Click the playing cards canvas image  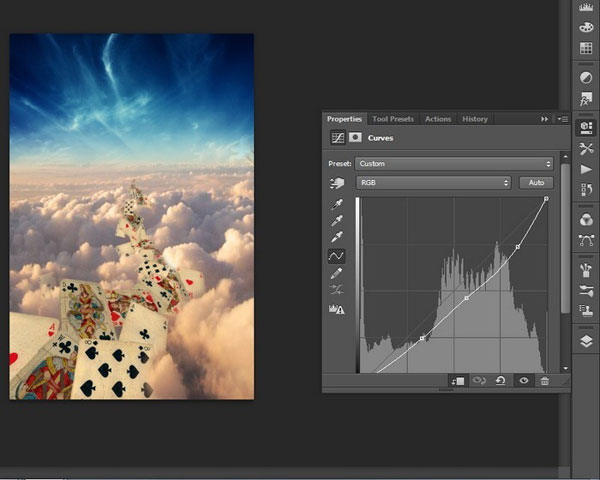[x=132, y=216]
